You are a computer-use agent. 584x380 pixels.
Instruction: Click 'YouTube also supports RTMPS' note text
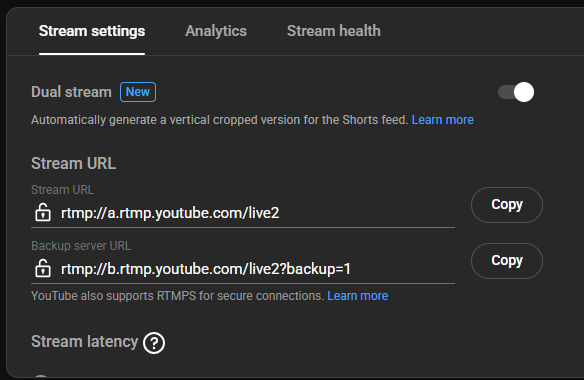click(177, 296)
